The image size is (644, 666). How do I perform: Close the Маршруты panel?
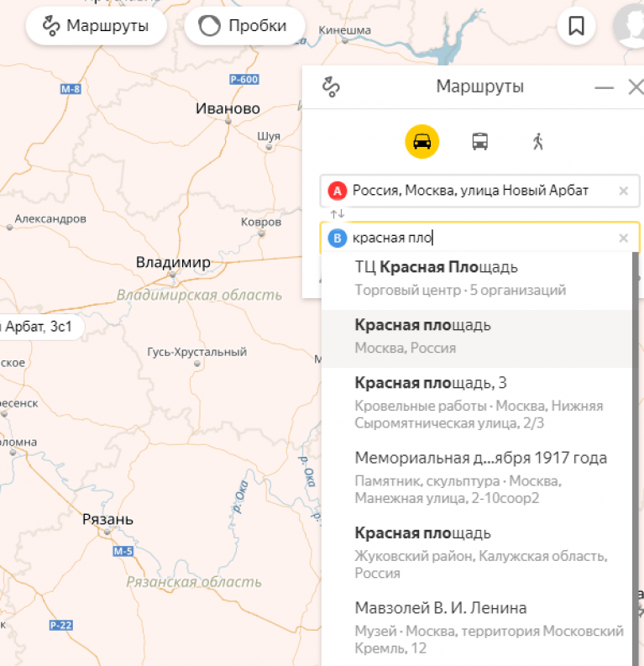coord(635,87)
